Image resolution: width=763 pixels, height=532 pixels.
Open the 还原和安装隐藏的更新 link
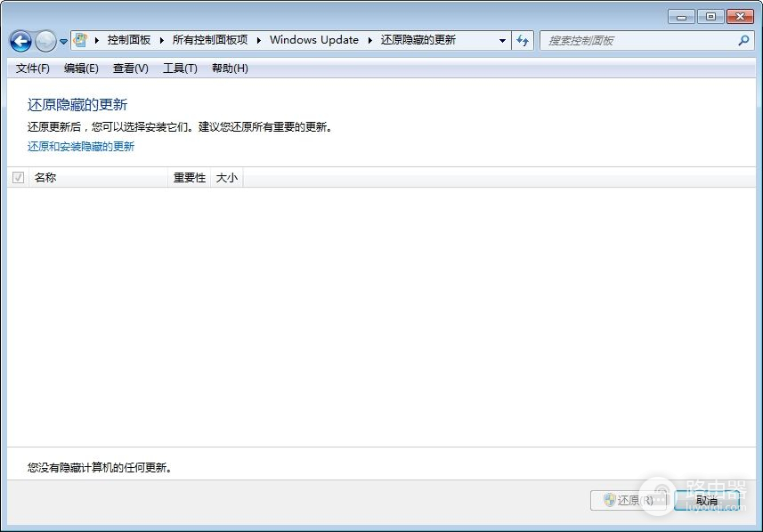click(x=81, y=147)
